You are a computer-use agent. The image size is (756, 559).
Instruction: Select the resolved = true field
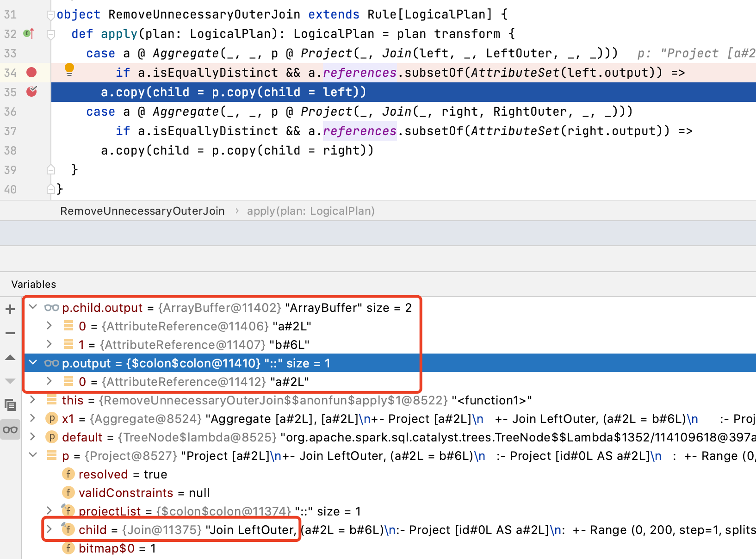389,474
